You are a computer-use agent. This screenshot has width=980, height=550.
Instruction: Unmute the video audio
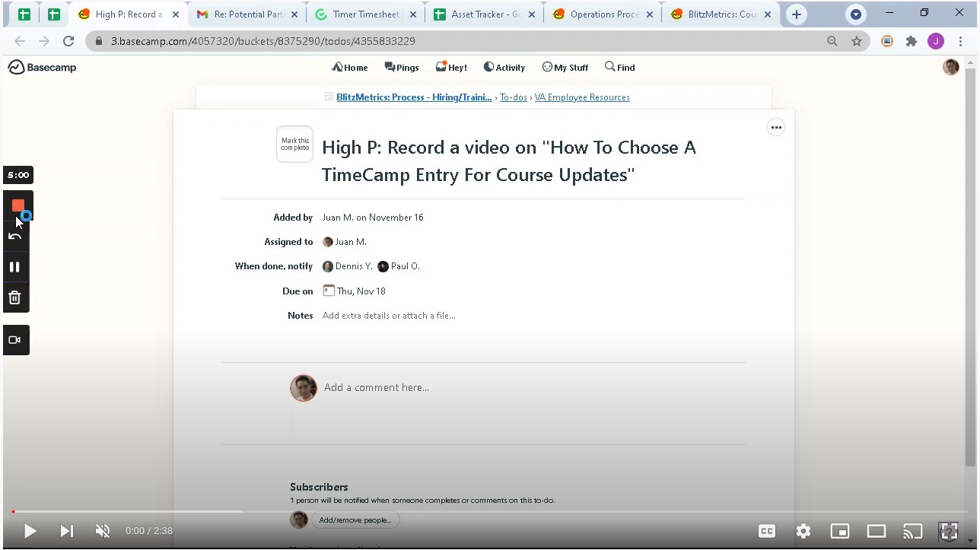(x=103, y=531)
